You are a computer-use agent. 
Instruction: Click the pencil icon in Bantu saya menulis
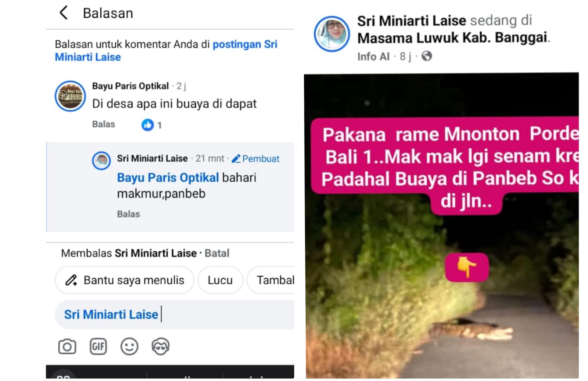[x=71, y=280]
